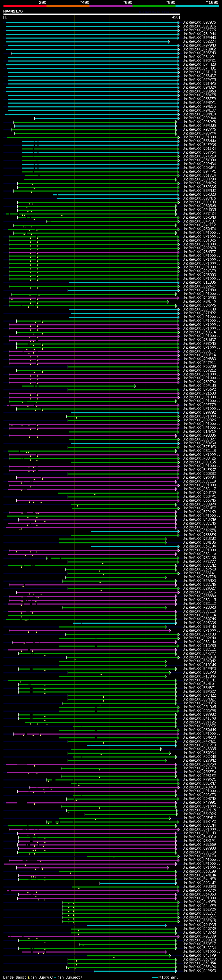Click hit label UniRef100_B0E815

tap(199, 921)
